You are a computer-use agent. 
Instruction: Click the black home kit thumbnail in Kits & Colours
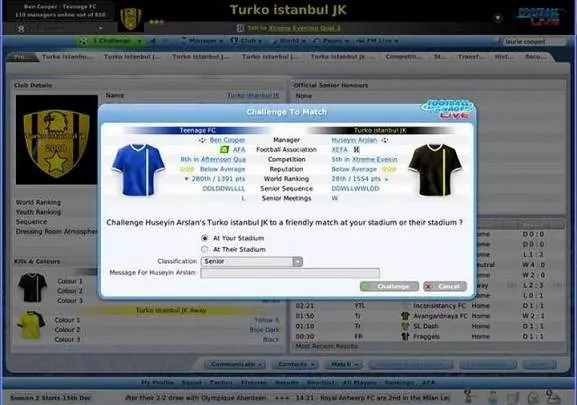click(x=32, y=287)
